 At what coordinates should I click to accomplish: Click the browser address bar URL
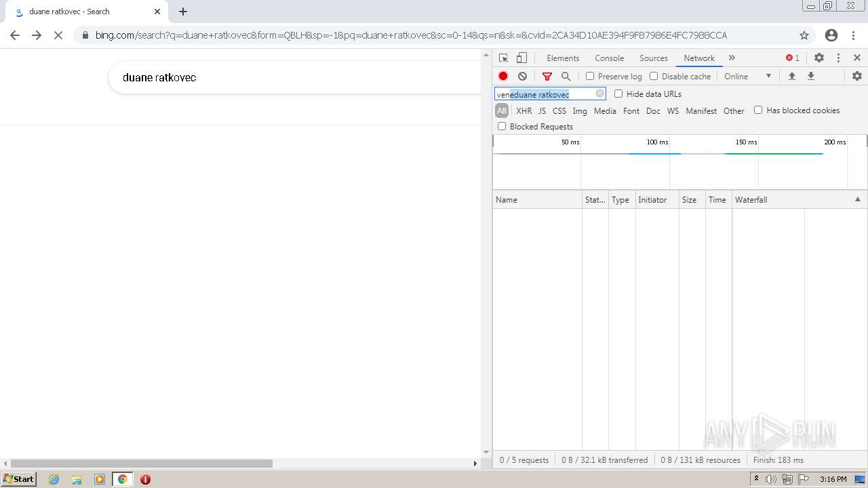click(411, 35)
